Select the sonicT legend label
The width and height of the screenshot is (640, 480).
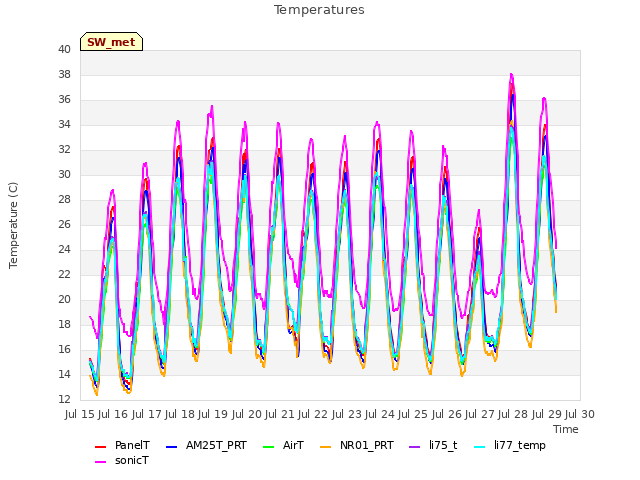[x=132, y=460]
